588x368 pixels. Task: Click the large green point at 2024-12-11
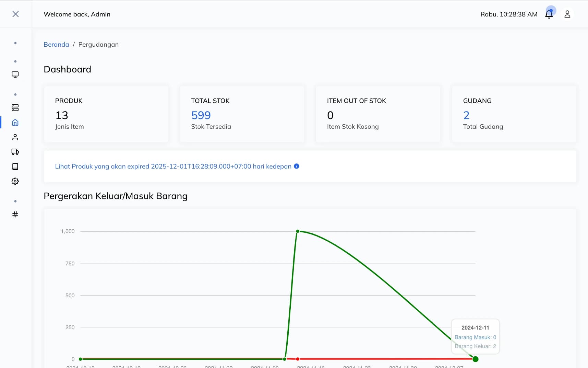pos(475,359)
